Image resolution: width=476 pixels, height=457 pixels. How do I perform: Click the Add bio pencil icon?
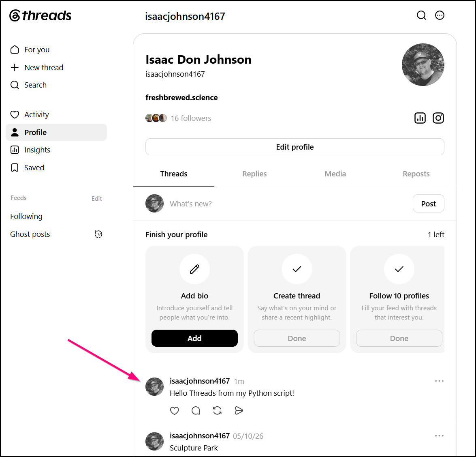(194, 269)
